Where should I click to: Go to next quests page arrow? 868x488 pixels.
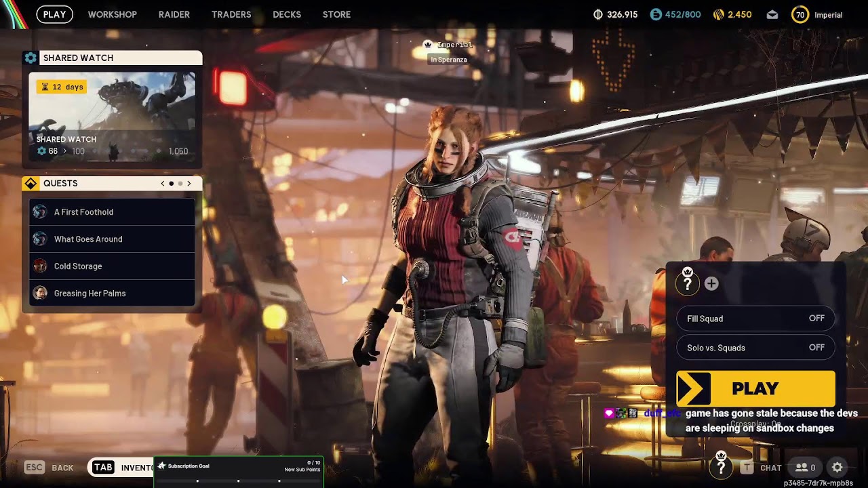[189, 184]
